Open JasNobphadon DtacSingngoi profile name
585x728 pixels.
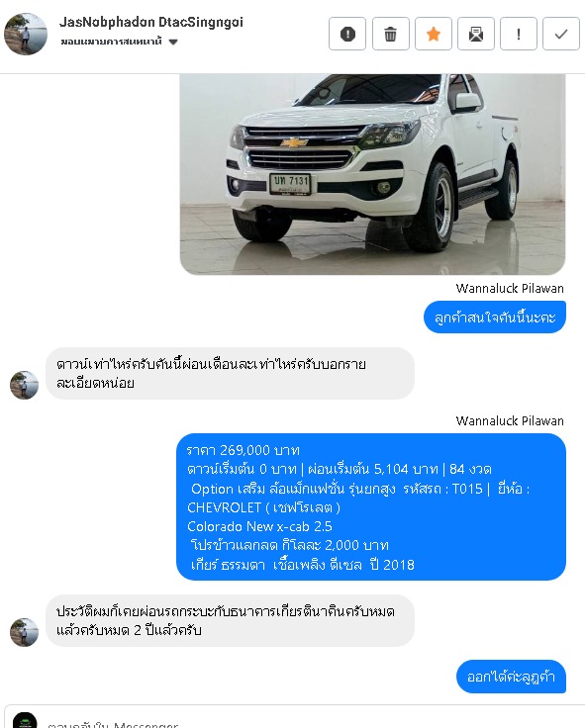[151, 22]
